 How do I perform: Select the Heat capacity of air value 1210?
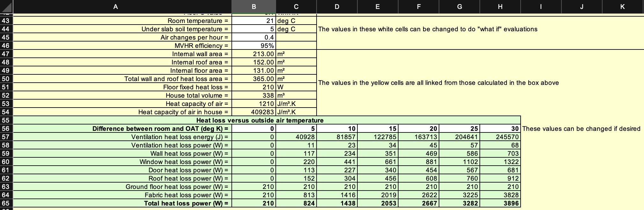pyautogui.click(x=253, y=104)
